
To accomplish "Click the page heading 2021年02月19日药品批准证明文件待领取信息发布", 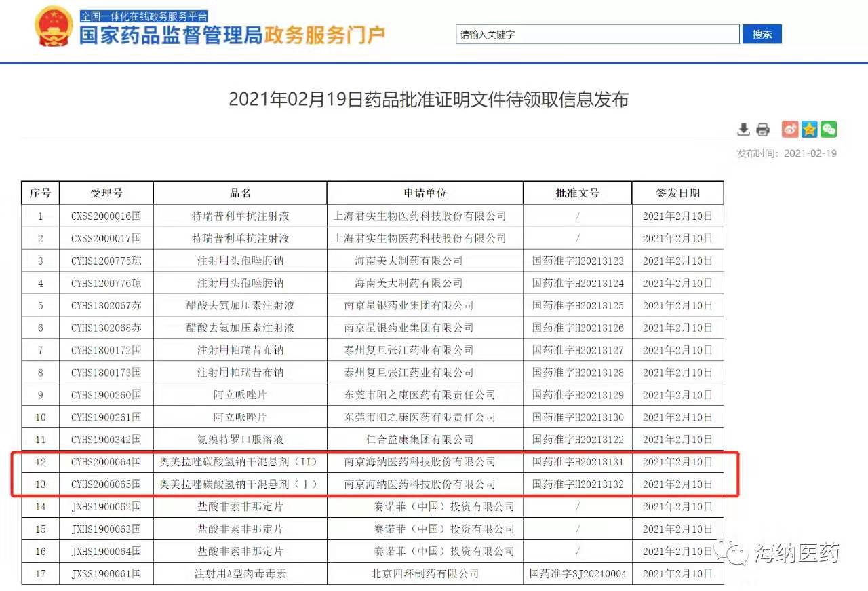I will pyautogui.click(x=429, y=100).
